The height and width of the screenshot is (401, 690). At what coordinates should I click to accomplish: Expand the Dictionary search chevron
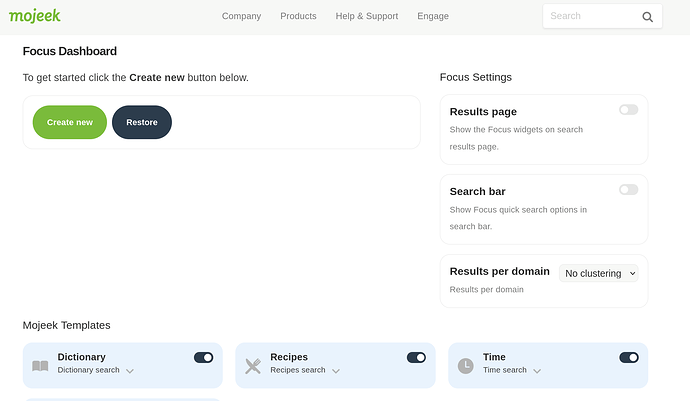(130, 371)
